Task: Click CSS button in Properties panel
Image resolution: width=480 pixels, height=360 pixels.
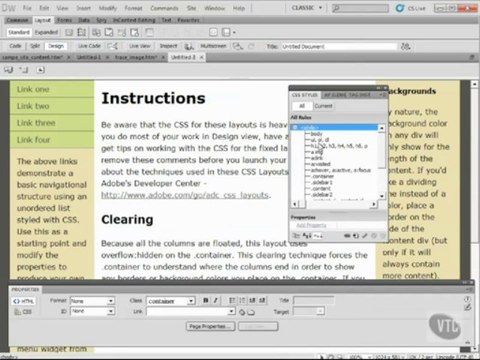Action: pos(23,312)
